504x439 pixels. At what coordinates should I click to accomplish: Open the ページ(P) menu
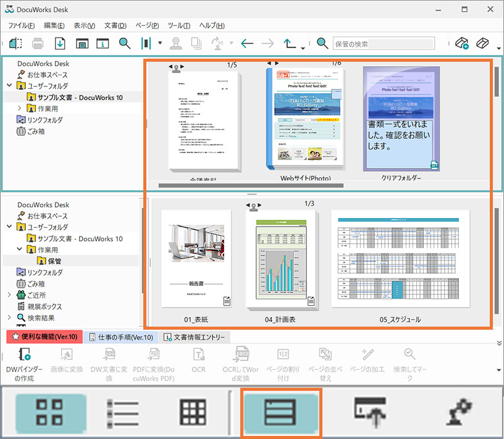click(x=147, y=25)
